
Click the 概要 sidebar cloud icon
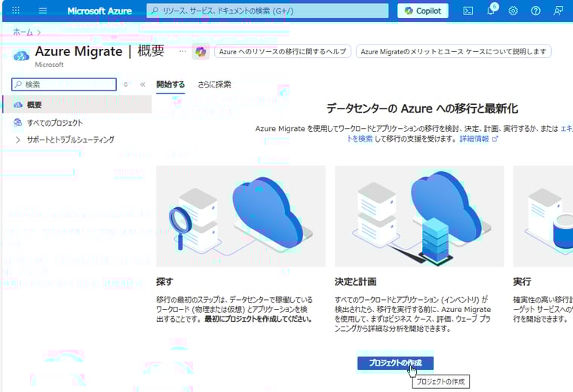click(18, 105)
